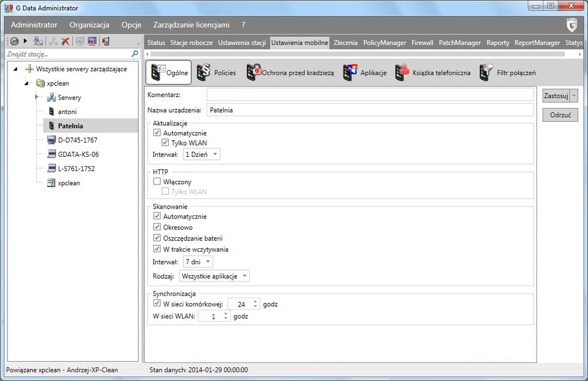Open the Zastosuj dropdown arrow
The height and width of the screenshot is (381, 588).
(574, 96)
